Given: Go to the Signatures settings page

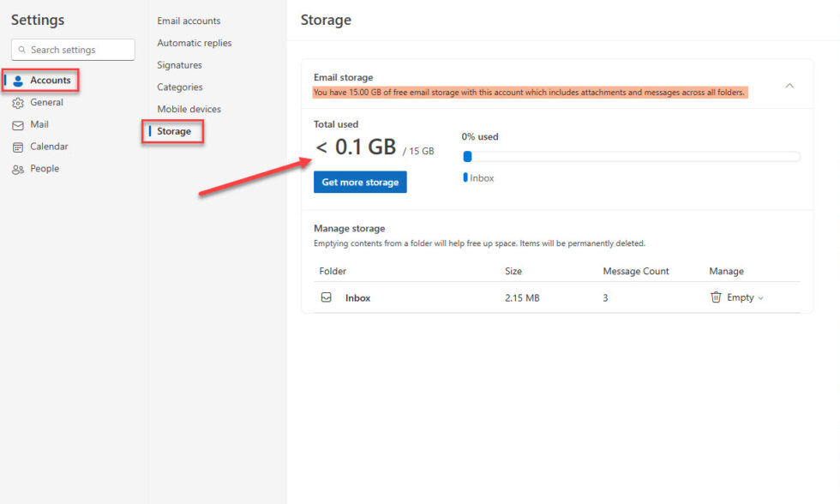Looking at the screenshot, I should coord(179,64).
